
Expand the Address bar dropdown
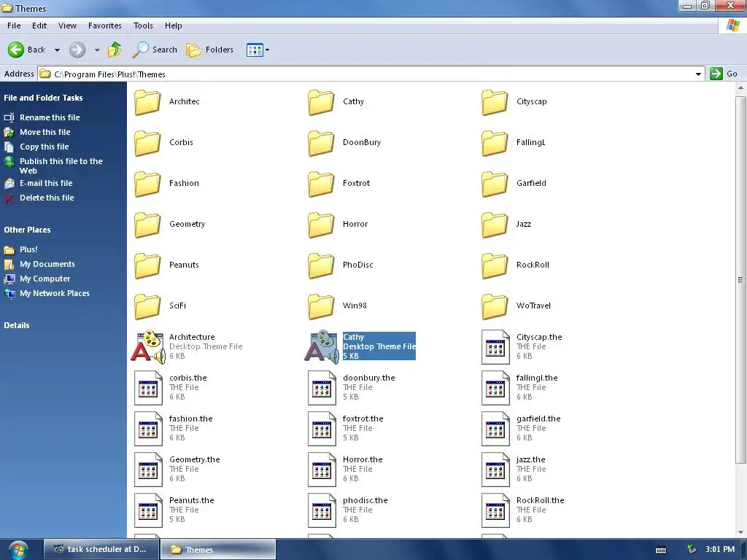(x=698, y=74)
